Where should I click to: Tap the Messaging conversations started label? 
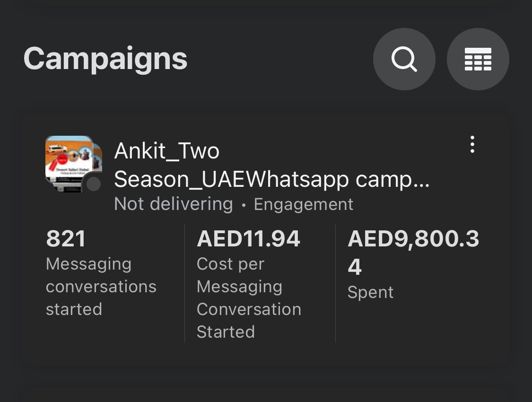click(101, 286)
